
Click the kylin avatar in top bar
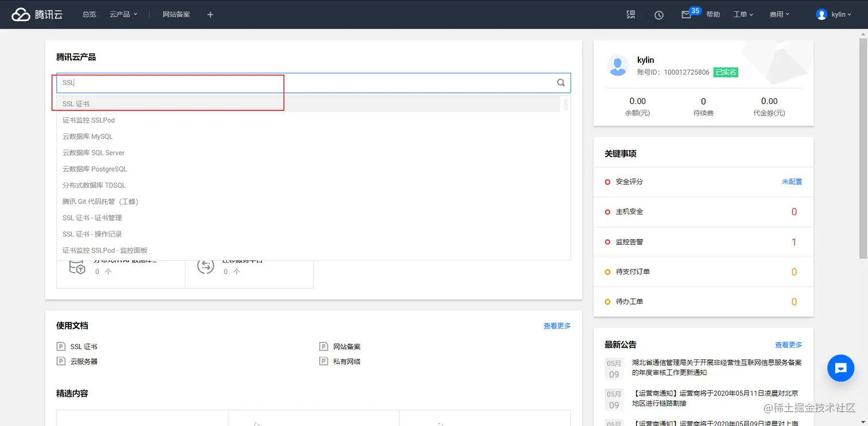(x=821, y=14)
